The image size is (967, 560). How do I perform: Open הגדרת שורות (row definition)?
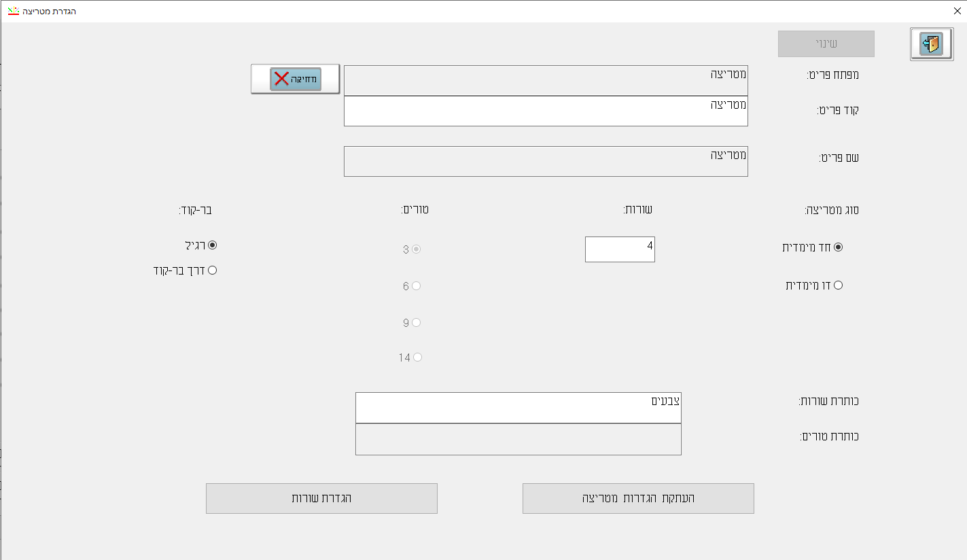tap(321, 498)
